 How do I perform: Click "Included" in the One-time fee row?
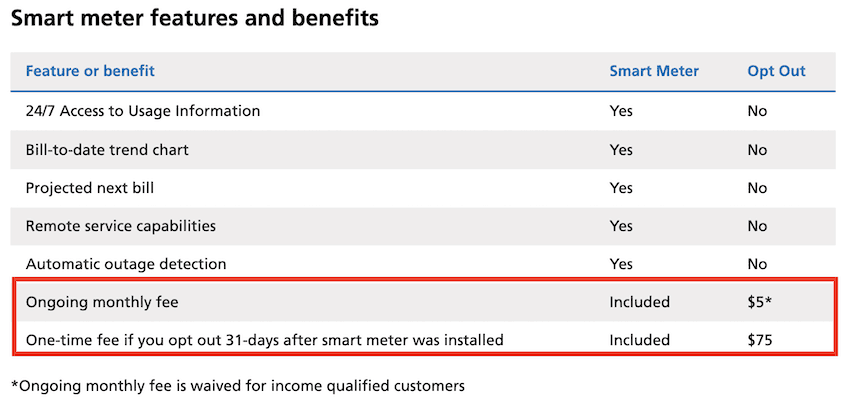pos(639,340)
